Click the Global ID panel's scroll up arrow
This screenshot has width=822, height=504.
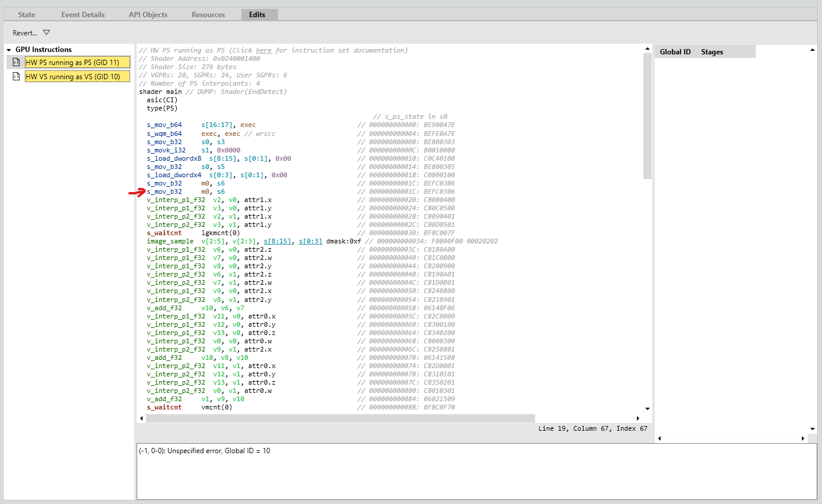pos(813,50)
